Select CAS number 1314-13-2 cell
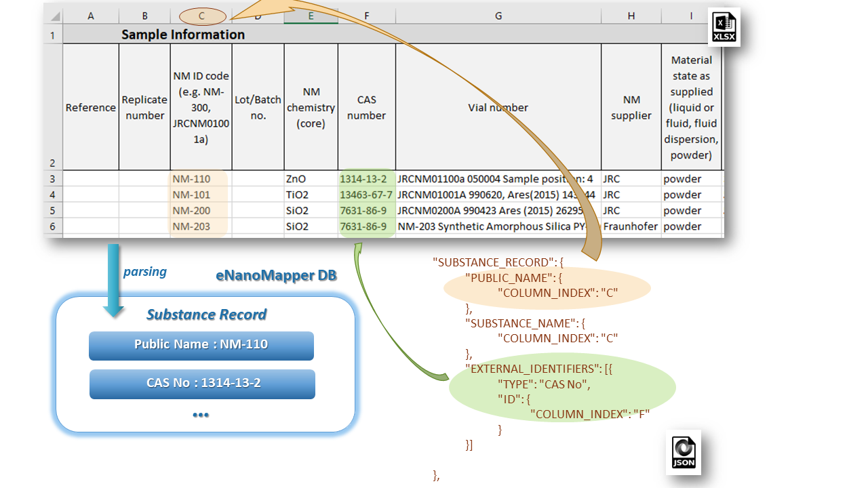868x488 pixels. tap(367, 179)
